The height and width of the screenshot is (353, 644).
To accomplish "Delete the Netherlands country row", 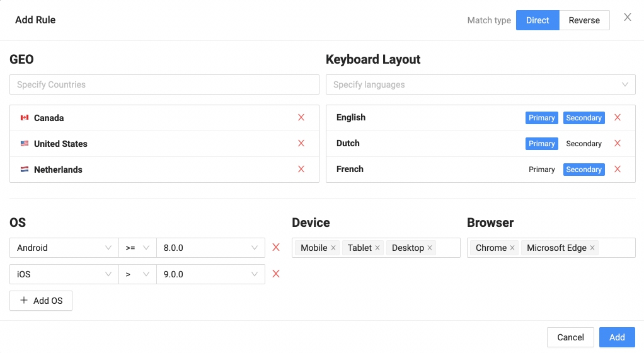I will coord(301,170).
